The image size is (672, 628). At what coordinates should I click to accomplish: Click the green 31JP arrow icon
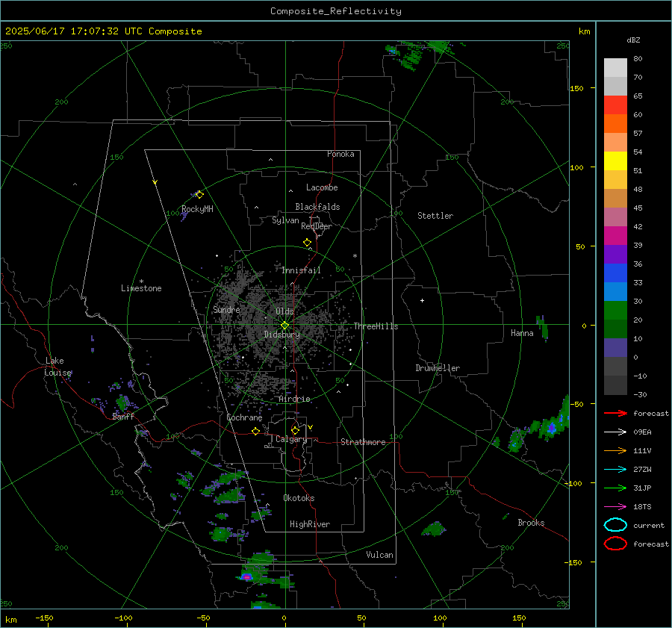(x=615, y=488)
